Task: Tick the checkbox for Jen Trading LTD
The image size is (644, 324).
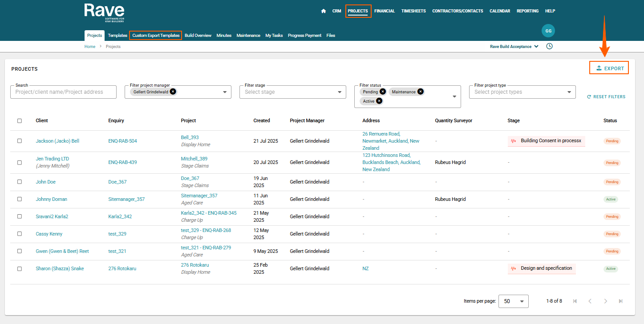Action: click(20, 163)
